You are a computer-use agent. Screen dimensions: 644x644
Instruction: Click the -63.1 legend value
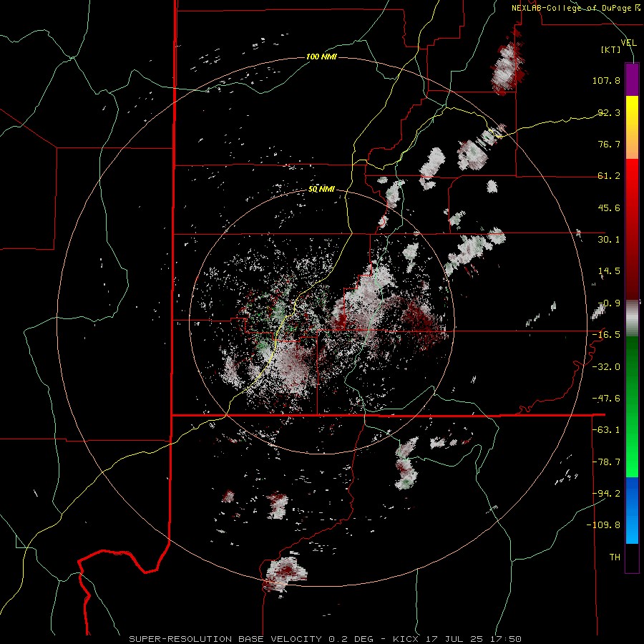pyautogui.click(x=606, y=430)
